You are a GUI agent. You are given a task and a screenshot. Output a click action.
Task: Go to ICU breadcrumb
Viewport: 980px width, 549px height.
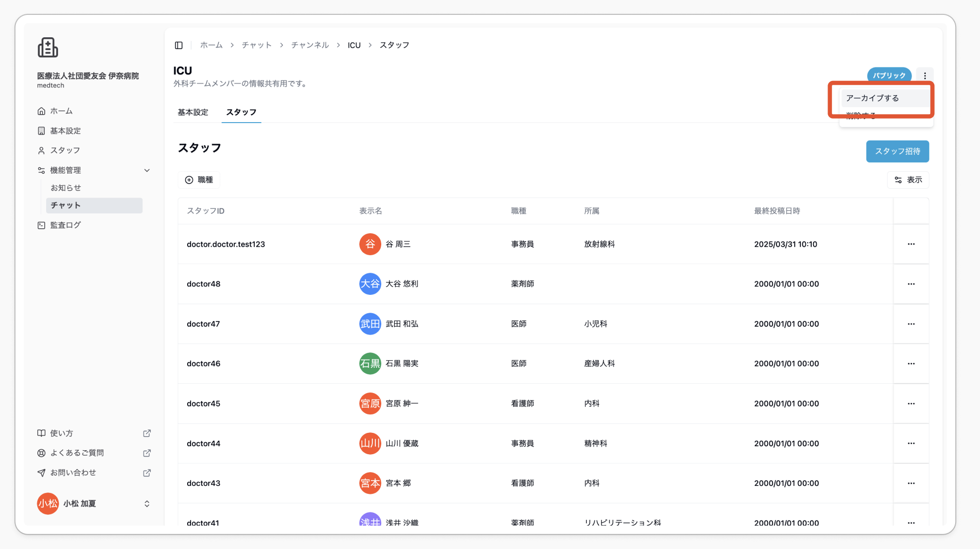[354, 45]
